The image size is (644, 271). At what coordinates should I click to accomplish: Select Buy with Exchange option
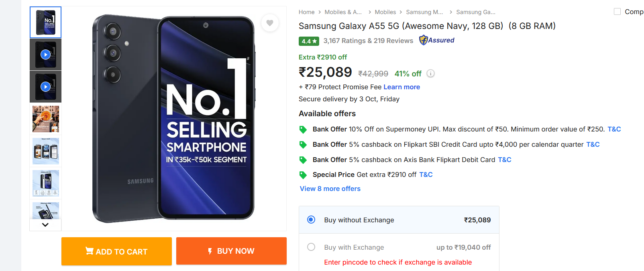(311, 247)
